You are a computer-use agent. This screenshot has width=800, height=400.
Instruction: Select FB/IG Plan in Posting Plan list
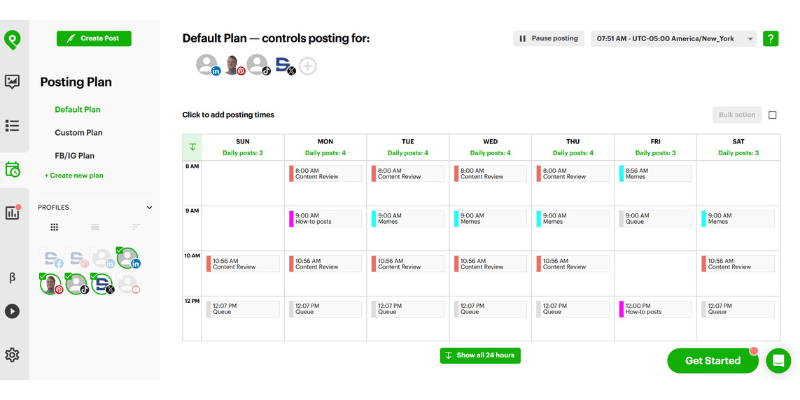(74, 155)
